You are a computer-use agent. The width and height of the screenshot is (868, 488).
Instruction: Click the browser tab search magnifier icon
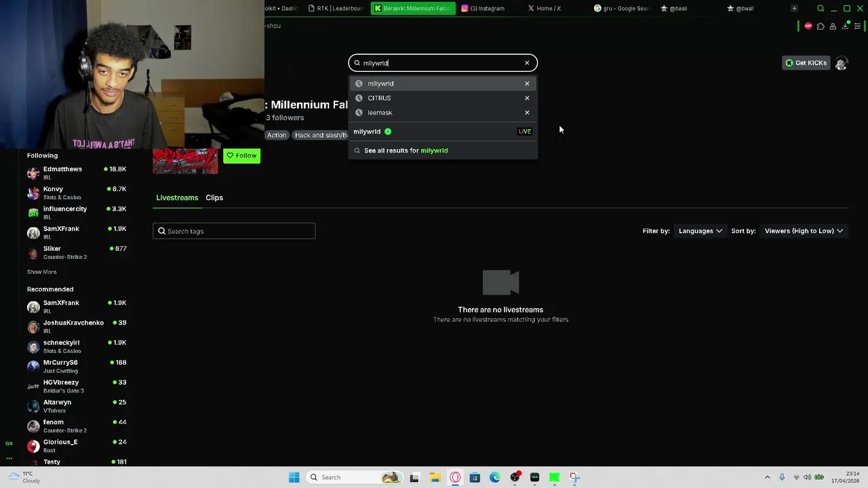(x=821, y=8)
